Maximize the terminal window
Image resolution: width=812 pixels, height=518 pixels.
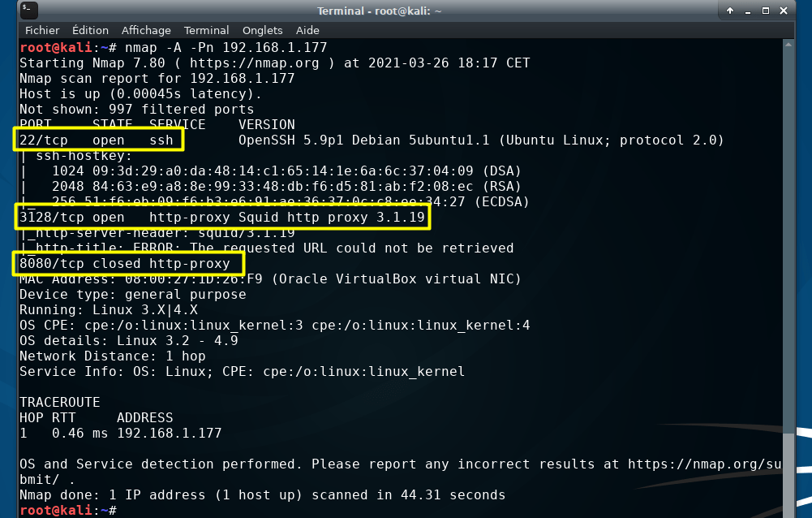coord(766,11)
